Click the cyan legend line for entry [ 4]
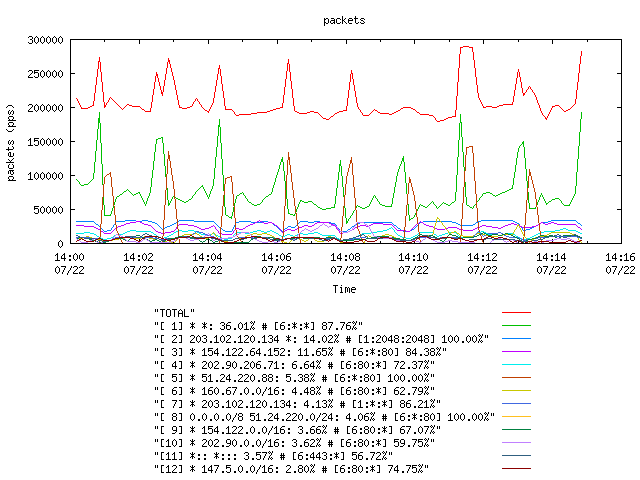The width and height of the screenshot is (640, 480). click(x=516, y=364)
